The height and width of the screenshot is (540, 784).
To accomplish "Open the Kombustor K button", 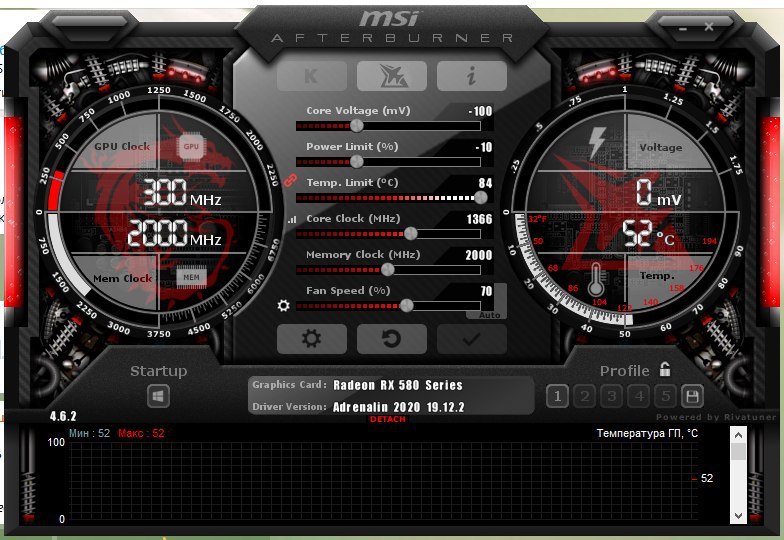I will tap(312, 76).
